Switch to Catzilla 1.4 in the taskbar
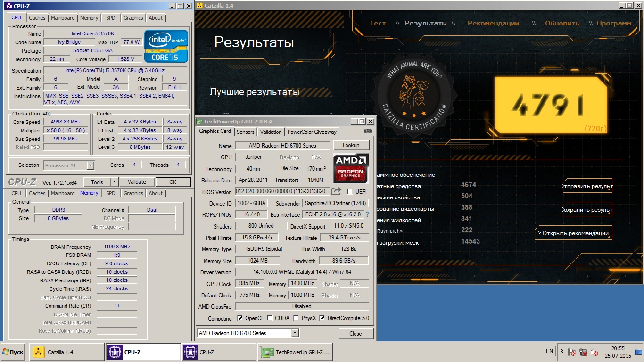Screen dimensions: 644x362 (x=67, y=352)
